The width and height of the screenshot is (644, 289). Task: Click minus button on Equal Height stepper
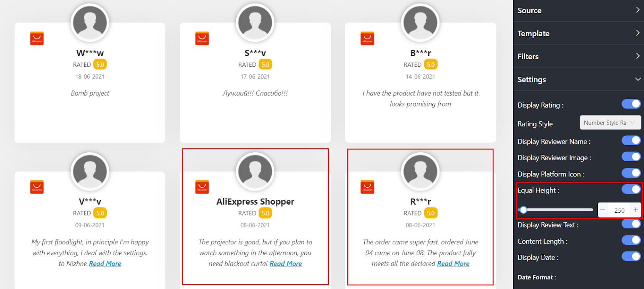click(603, 210)
